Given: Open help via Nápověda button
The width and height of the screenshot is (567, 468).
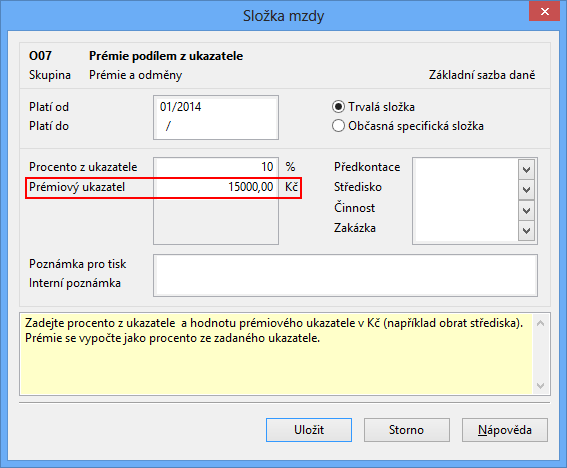Looking at the screenshot, I should [504, 430].
